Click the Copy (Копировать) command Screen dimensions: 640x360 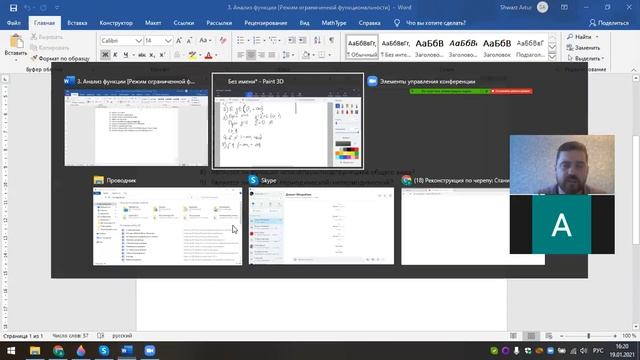coord(50,48)
